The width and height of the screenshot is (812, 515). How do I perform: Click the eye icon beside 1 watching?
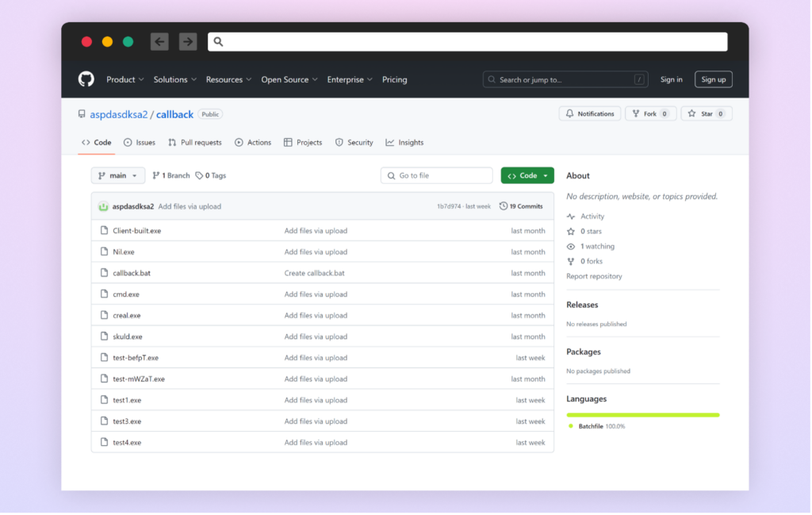point(571,247)
